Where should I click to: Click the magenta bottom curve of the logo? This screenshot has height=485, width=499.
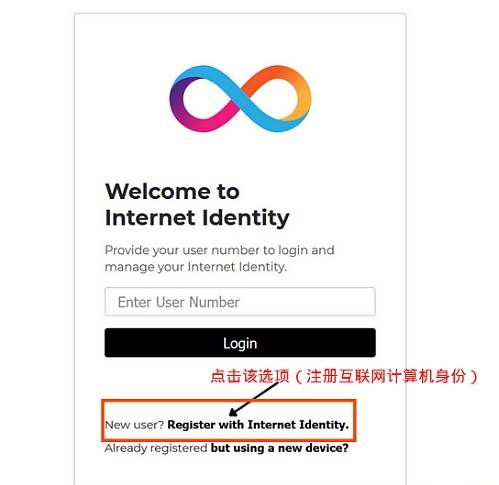pos(207,121)
